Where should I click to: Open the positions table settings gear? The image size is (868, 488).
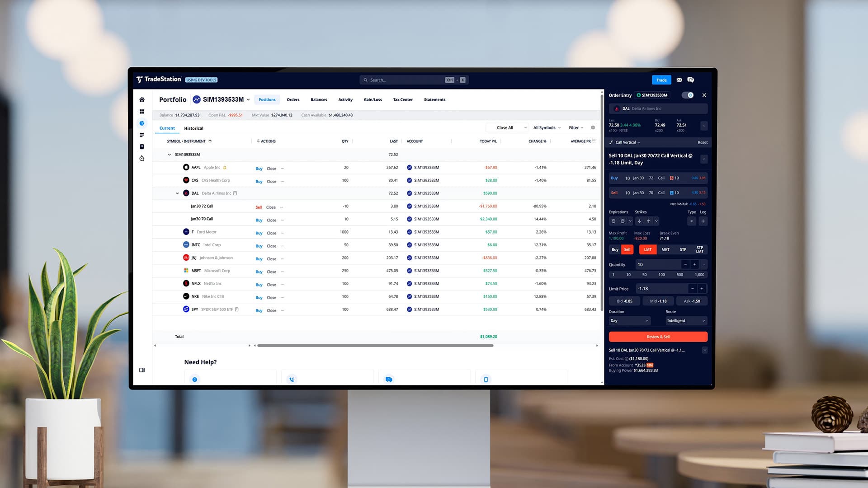pyautogui.click(x=593, y=128)
